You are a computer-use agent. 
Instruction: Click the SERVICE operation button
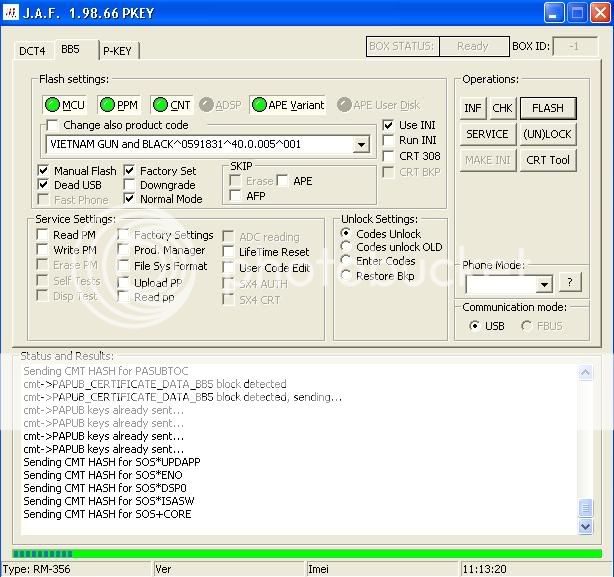[487, 134]
